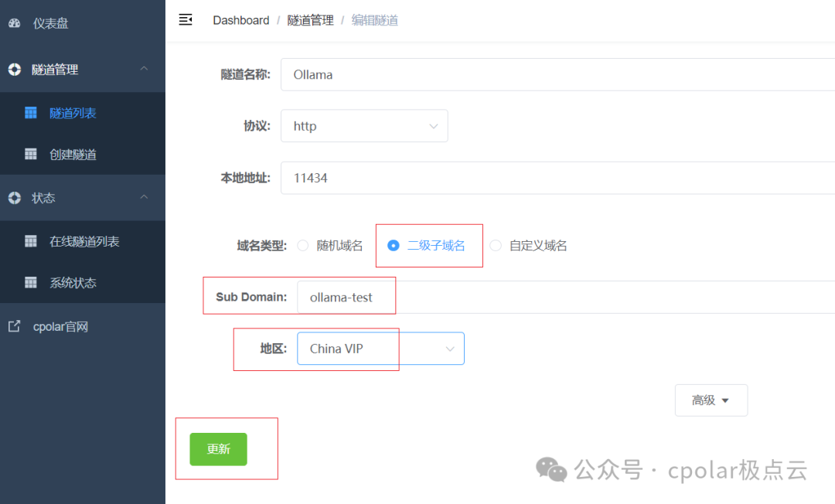Image resolution: width=835 pixels, height=504 pixels.
Task: Collapse the 隧道管理 menu chevron
Action: click(x=144, y=69)
